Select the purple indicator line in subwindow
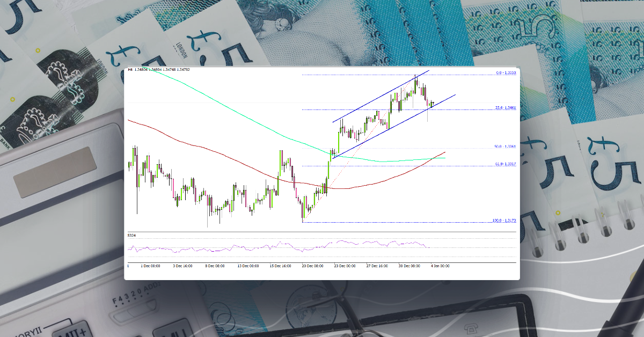The image size is (644, 337). click(322, 248)
